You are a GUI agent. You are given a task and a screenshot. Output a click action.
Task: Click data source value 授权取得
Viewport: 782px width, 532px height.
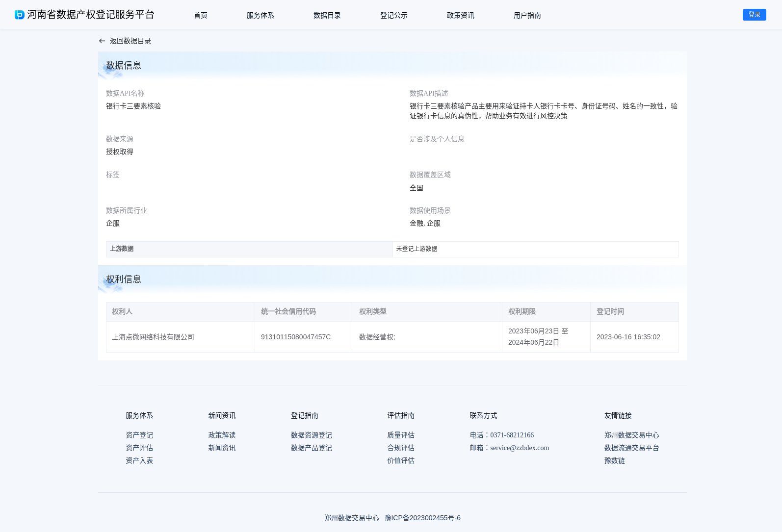[x=120, y=152]
